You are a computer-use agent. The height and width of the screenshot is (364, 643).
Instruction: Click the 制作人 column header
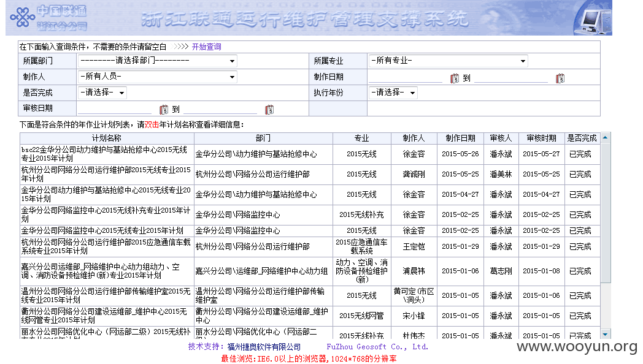click(414, 138)
